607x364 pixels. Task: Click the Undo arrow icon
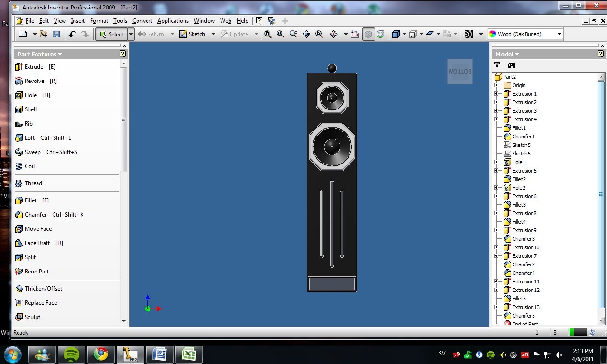click(x=72, y=34)
